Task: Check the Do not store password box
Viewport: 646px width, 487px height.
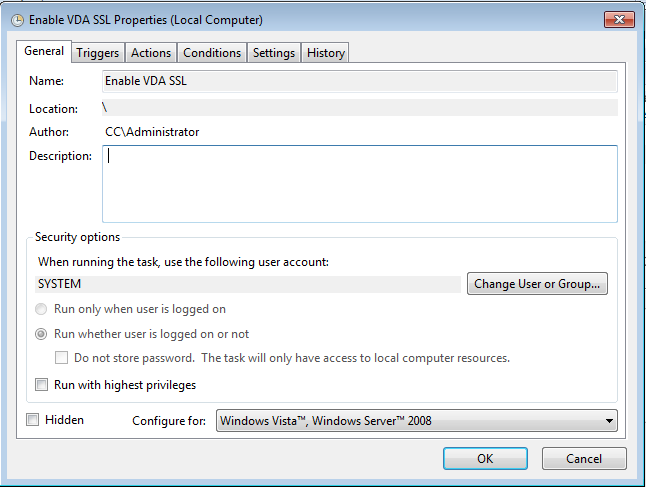Action: (x=62, y=358)
